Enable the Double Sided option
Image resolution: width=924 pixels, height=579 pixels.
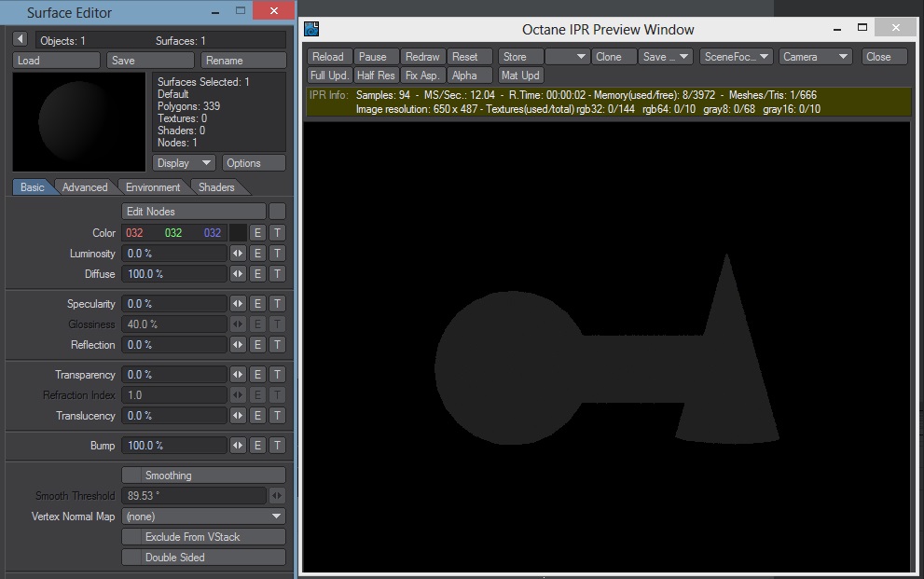(x=204, y=558)
